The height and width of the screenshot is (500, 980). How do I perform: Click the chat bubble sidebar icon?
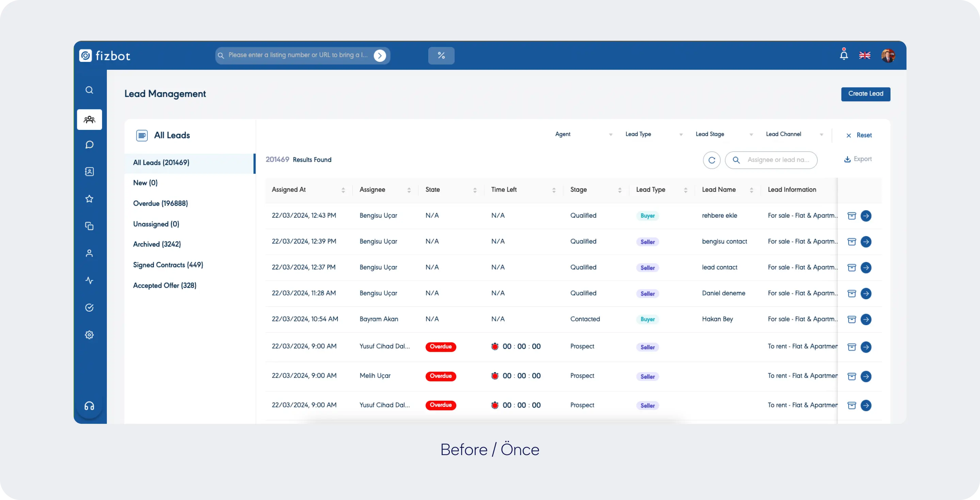click(89, 145)
